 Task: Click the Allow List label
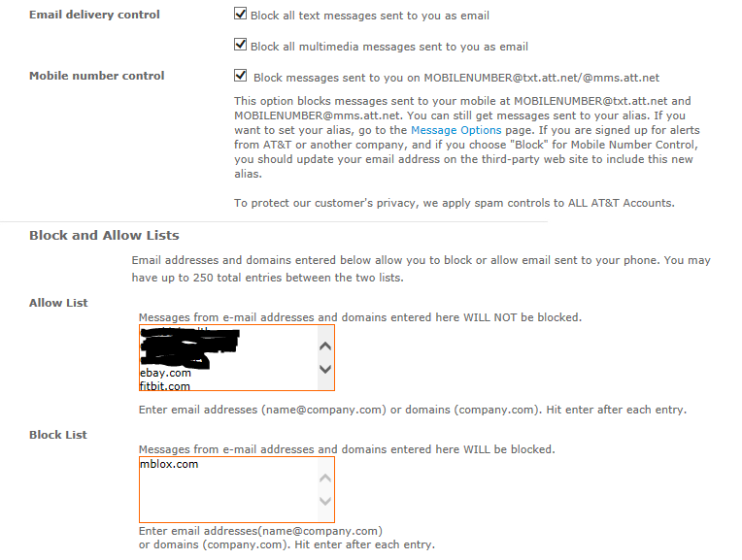pyautogui.click(x=58, y=303)
